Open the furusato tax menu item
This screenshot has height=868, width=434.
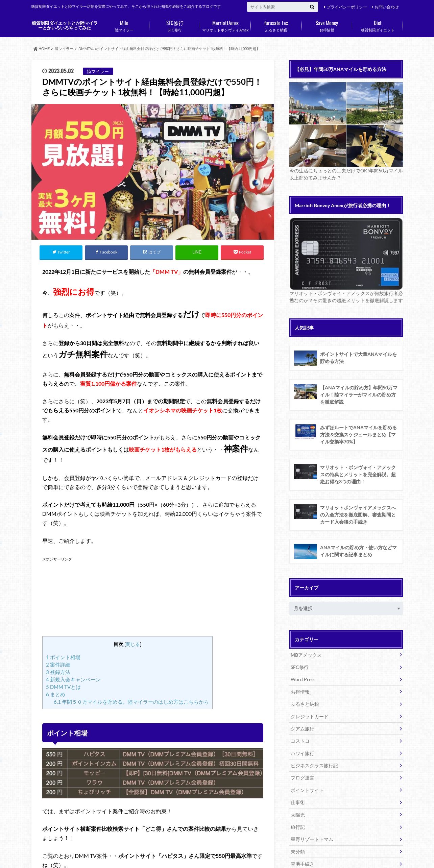point(276,26)
